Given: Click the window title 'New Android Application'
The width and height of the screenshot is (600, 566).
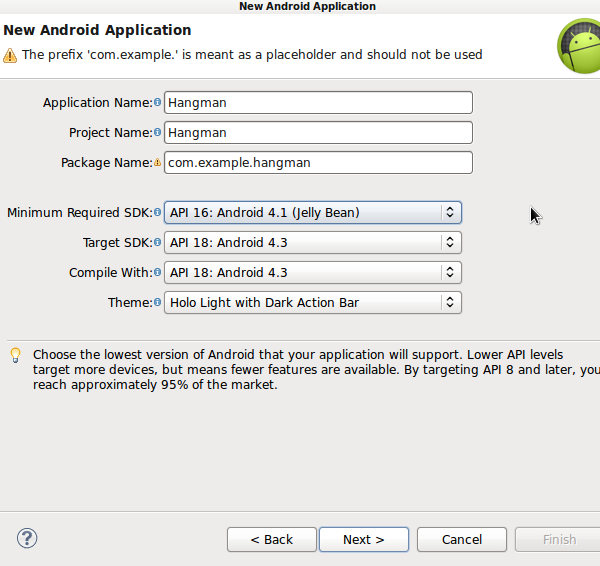Looking at the screenshot, I should [307, 6].
